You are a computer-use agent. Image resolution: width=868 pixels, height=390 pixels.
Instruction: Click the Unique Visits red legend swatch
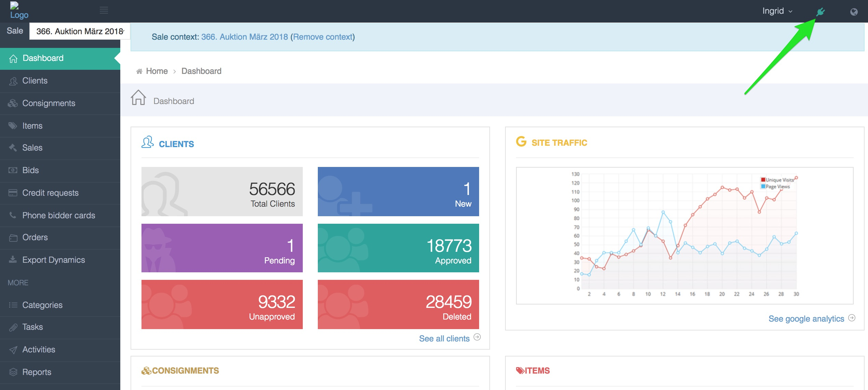click(x=763, y=180)
